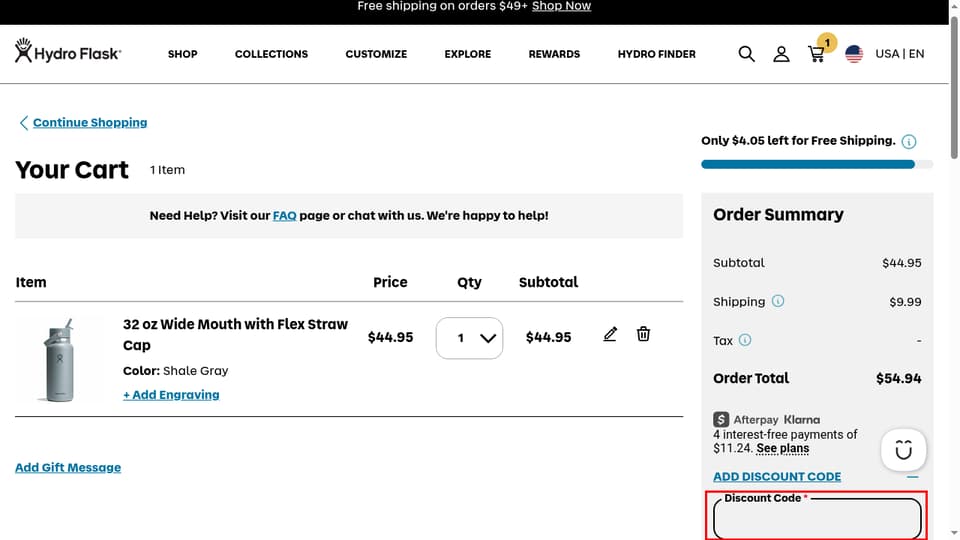Viewport: 960px width, 540px height.
Task: Open the quantity dropdown
Action: [x=469, y=338]
